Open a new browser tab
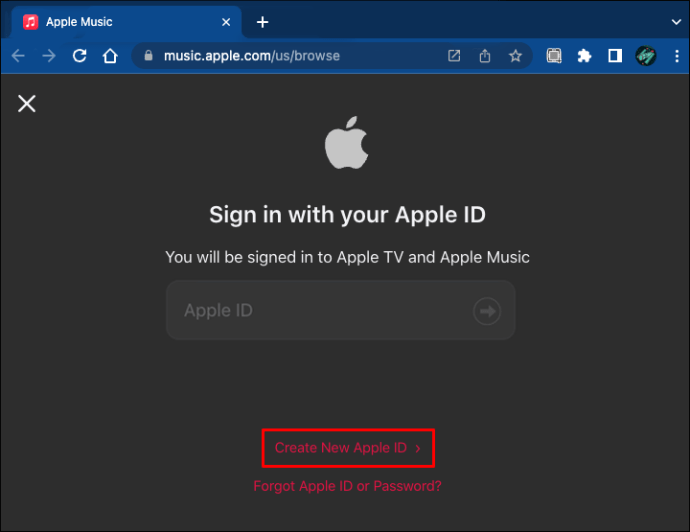 click(263, 22)
